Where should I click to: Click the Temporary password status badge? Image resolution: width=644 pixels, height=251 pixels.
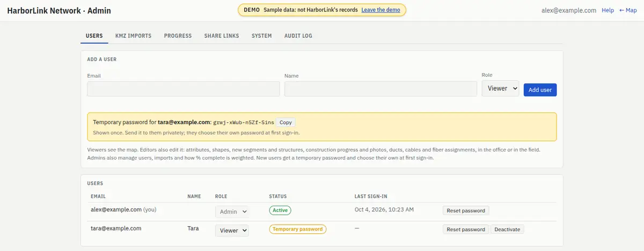pos(298,229)
